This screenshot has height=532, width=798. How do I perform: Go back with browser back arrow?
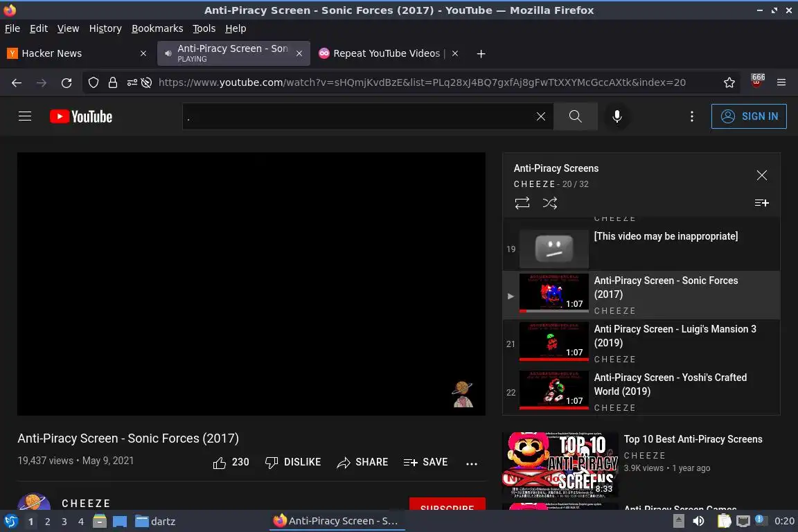(17, 82)
